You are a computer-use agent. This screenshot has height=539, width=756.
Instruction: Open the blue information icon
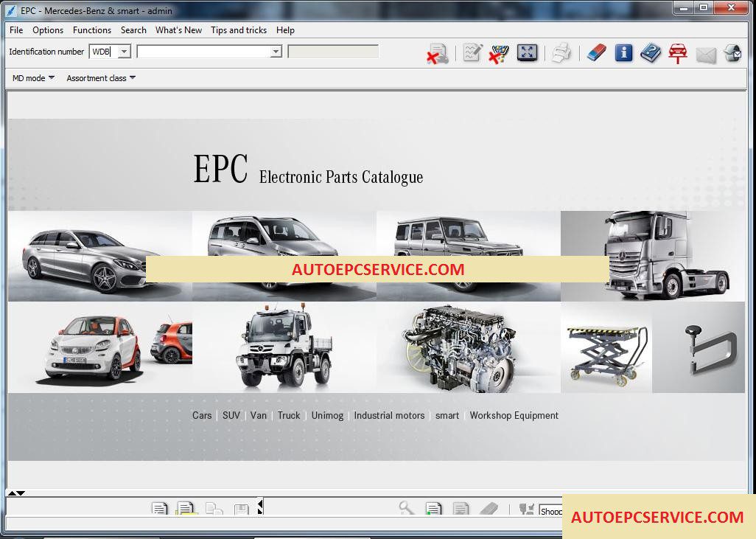(623, 52)
